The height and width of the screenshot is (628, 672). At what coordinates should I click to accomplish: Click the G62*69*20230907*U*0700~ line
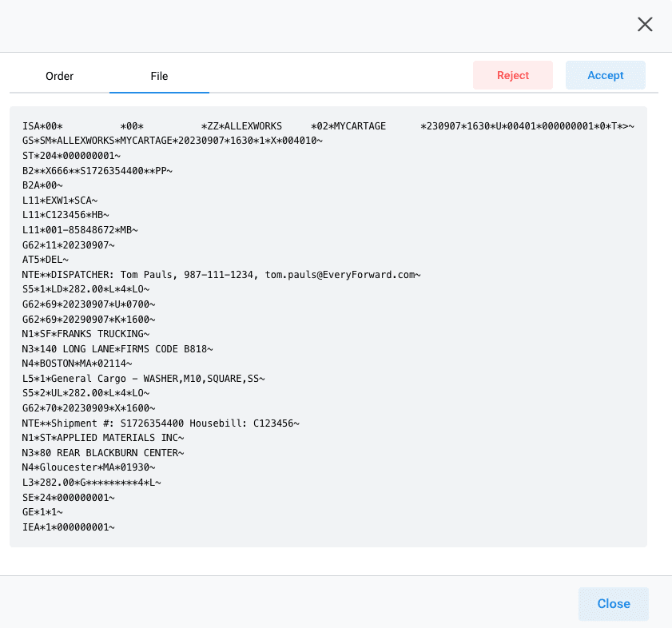[x=89, y=304]
